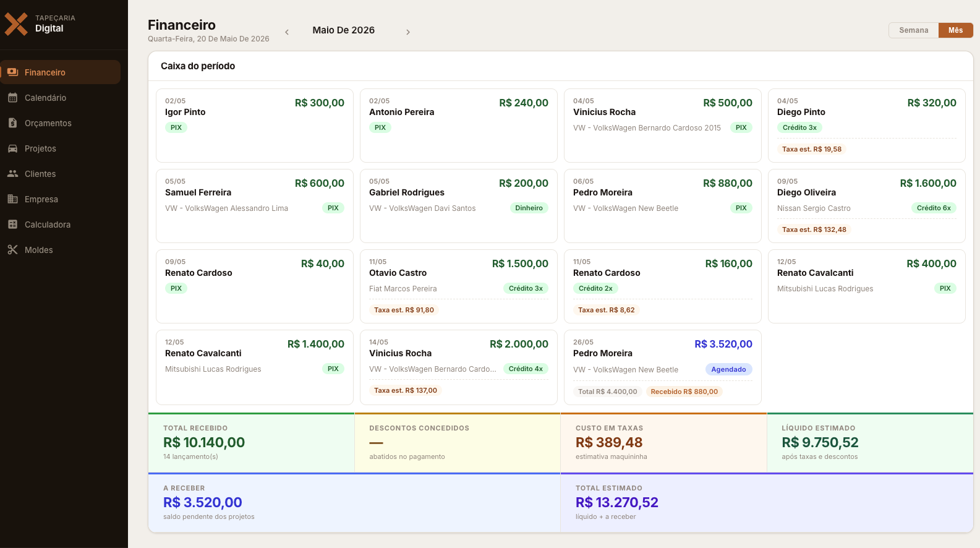This screenshot has height=548, width=980.
Task: Click VW - VolksWagen Davi Santos text
Action: click(x=422, y=208)
